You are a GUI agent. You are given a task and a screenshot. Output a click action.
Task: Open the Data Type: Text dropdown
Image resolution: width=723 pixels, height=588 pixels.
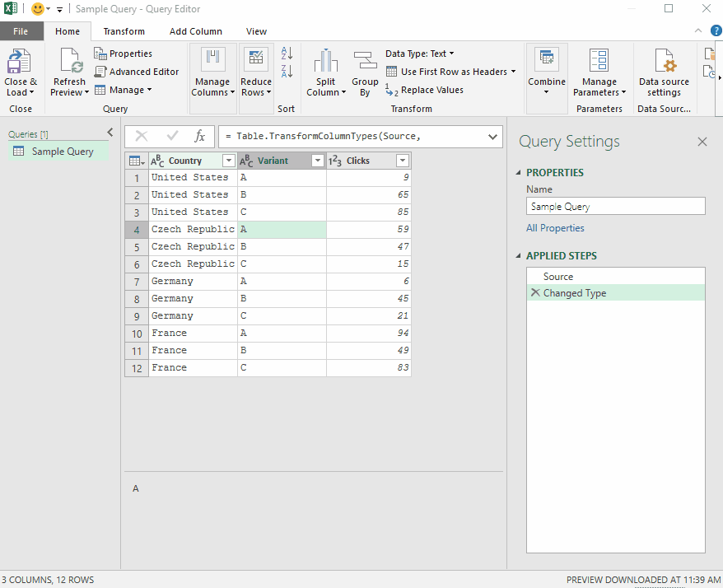pos(420,54)
